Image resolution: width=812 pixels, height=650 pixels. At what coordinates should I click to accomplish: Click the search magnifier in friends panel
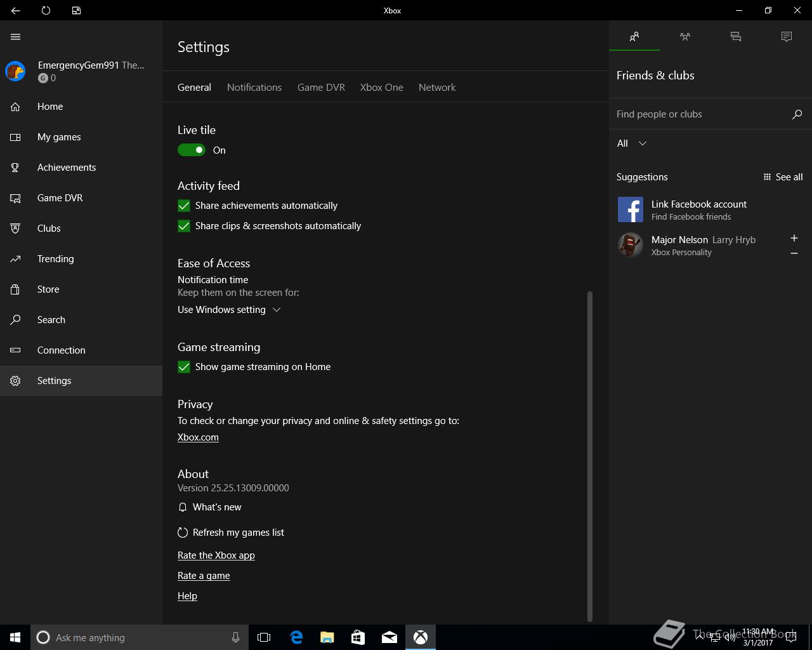(x=797, y=114)
